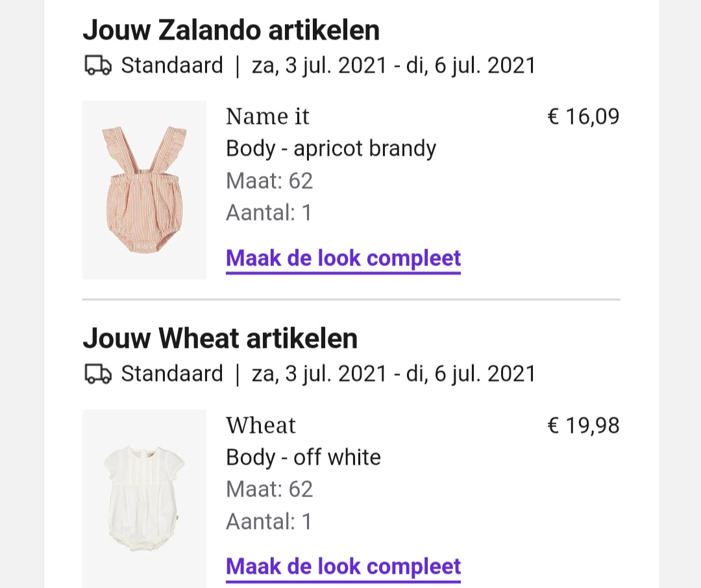Image resolution: width=701 pixels, height=588 pixels.
Task: Click Standaard delivery label for Wheat items
Action: pos(171,374)
